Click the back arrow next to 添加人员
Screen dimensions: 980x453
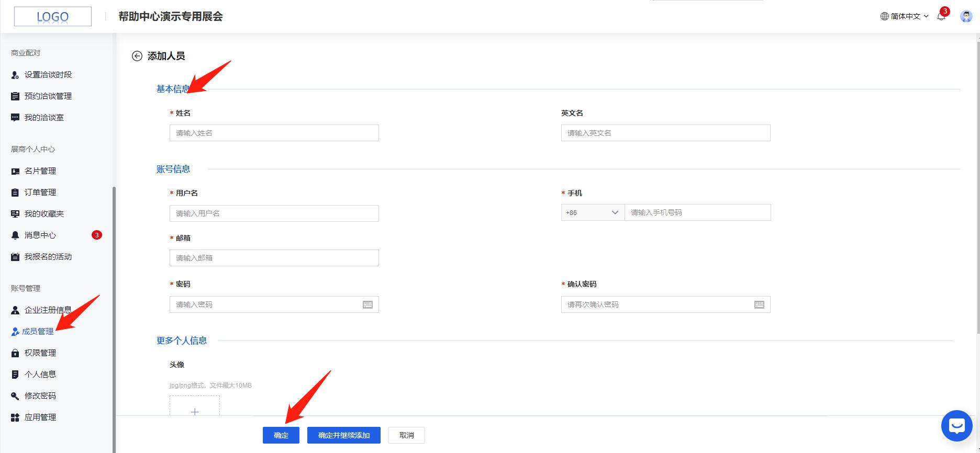[137, 56]
